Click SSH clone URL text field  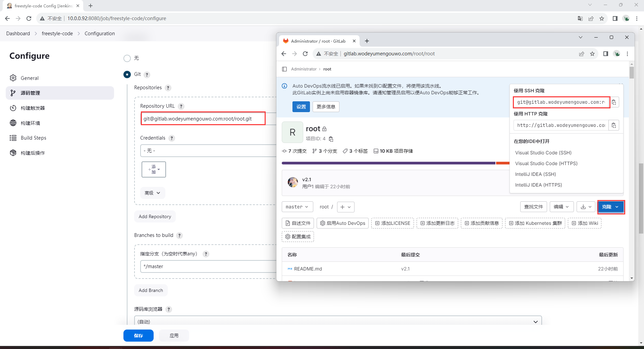click(x=561, y=102)
